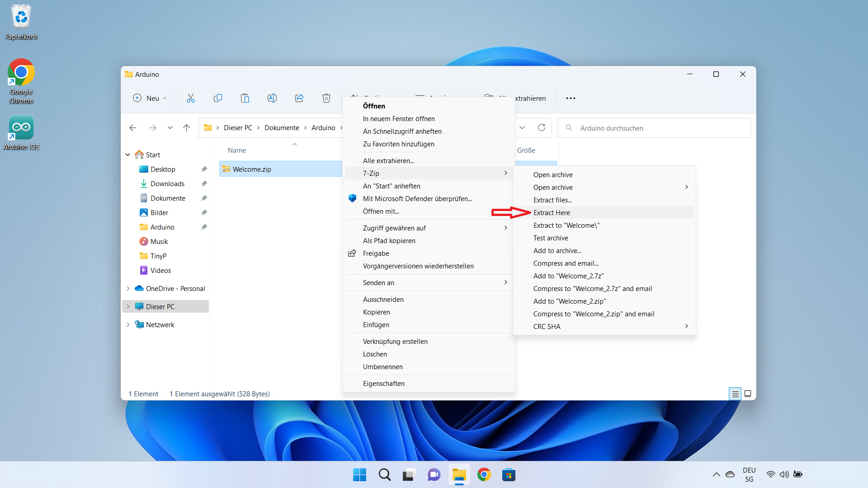Screen dimensions: 868x488
Task: Open Microsoft Store from the taskbar
Action: [x=509, y=475]
